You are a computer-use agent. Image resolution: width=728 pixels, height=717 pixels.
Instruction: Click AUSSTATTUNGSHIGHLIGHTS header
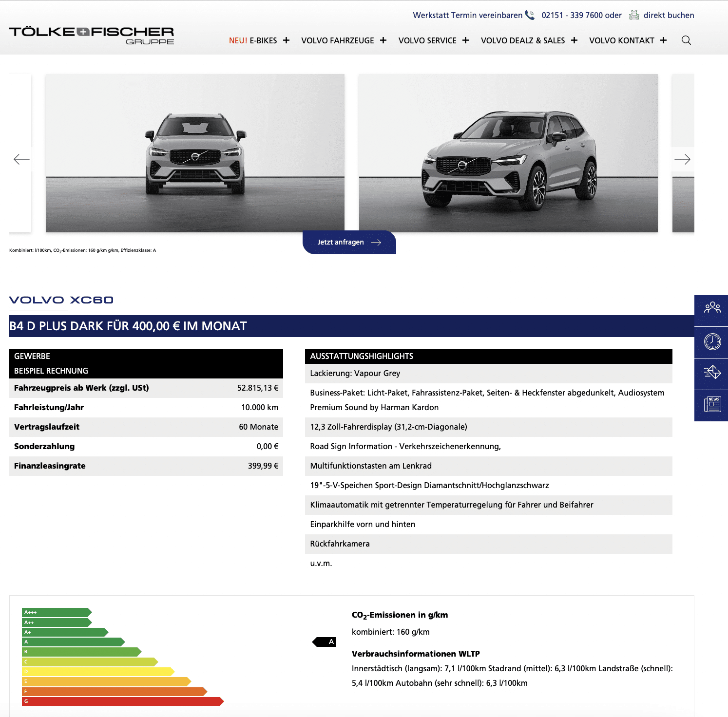489,357
